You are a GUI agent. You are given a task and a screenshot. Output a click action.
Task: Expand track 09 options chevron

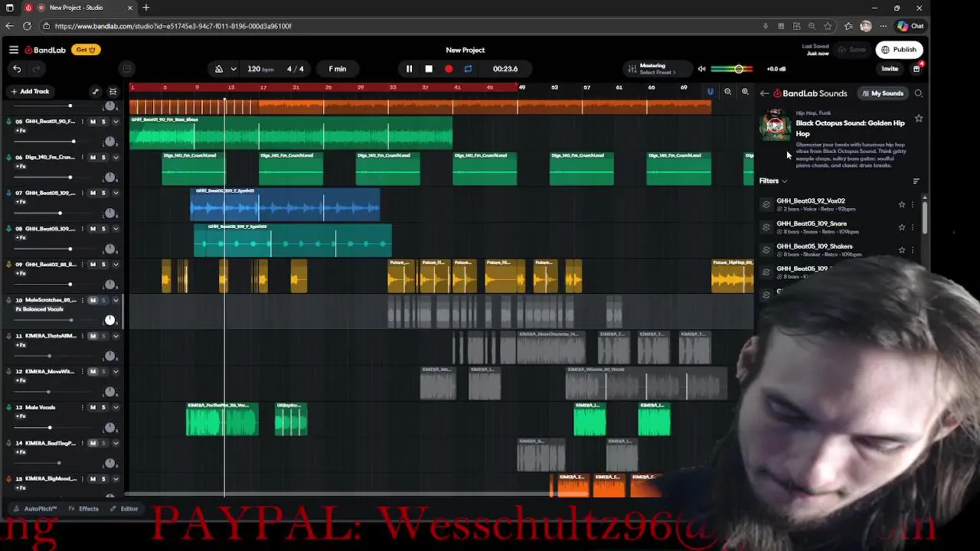(x=116, y=265)
